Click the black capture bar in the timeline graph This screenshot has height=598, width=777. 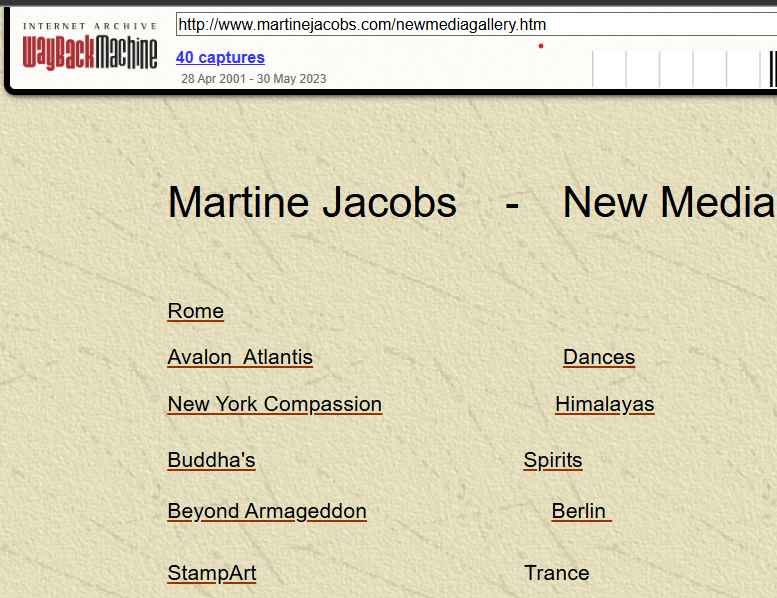pos(773,69)
